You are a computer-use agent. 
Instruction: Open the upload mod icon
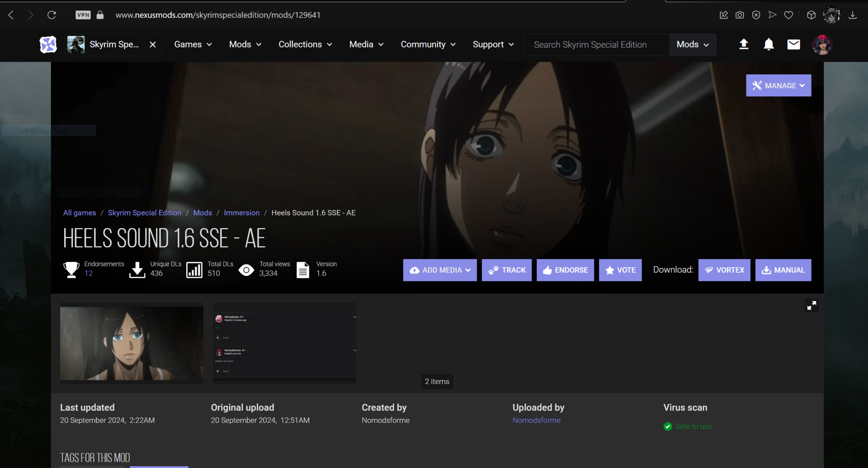tap(744, 44)
